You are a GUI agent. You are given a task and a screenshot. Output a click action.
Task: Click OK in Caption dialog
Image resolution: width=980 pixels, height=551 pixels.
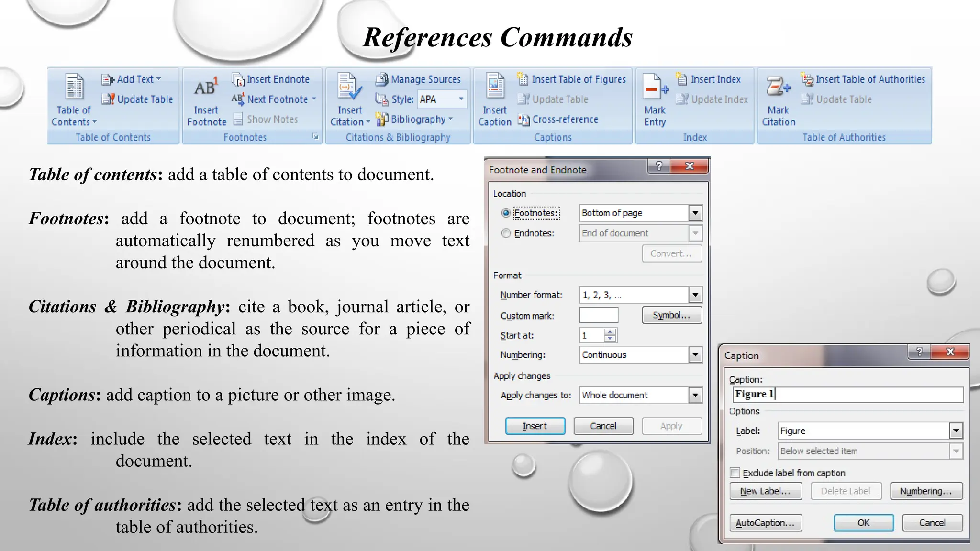click(x=864, y=523)
